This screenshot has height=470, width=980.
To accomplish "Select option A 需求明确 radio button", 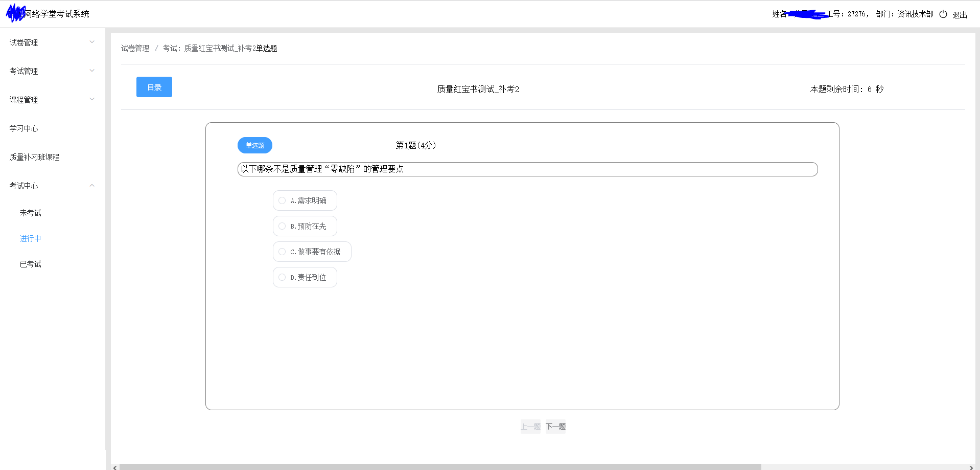I will [x=282, y=200].
